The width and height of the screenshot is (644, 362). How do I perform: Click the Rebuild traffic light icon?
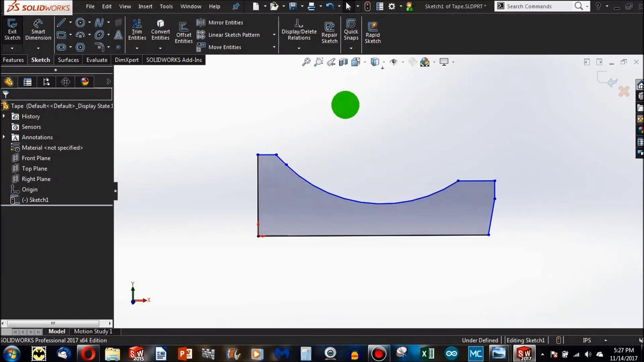point(367,7)
